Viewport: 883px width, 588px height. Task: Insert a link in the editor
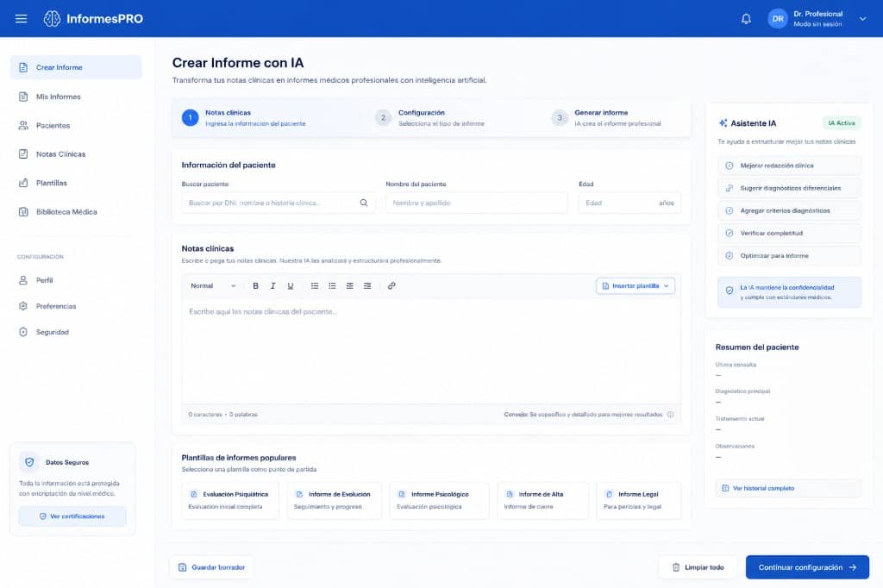pos(391,285)
